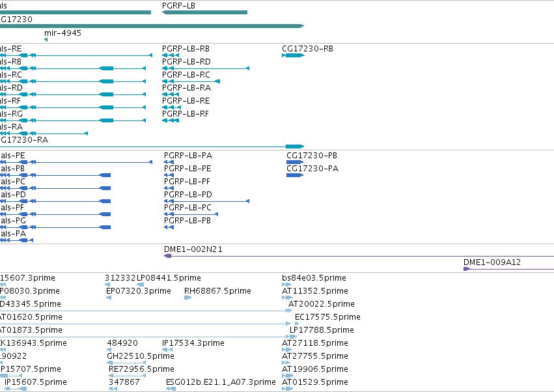Click the 312332 EST label
554x392 pixels.
point(120,278)
